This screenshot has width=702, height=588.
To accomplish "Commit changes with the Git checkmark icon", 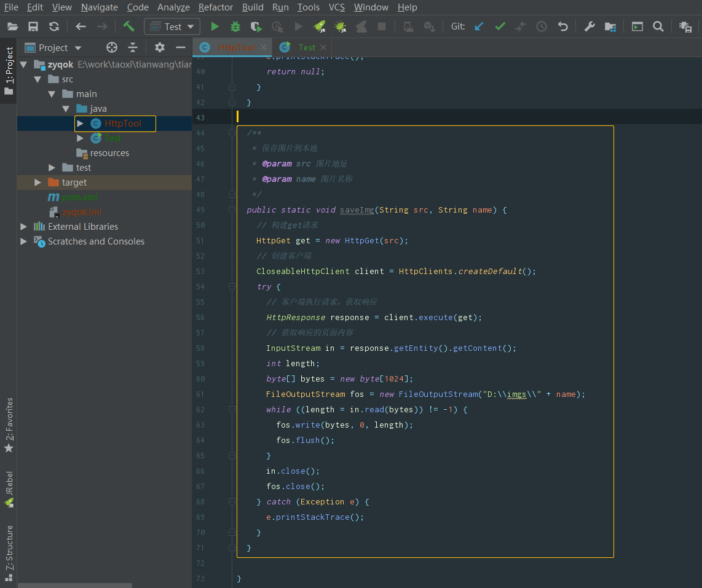I will click(500, 26).
